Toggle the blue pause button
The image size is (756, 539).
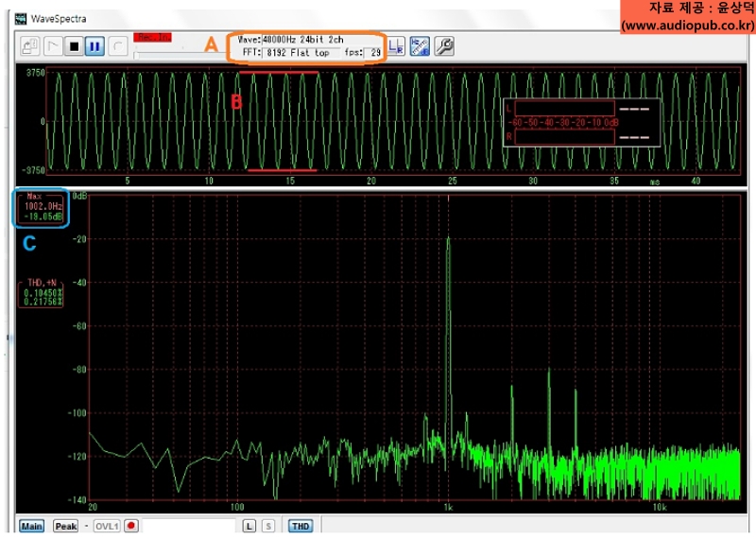pyautogui.click(x=95, y=46)
